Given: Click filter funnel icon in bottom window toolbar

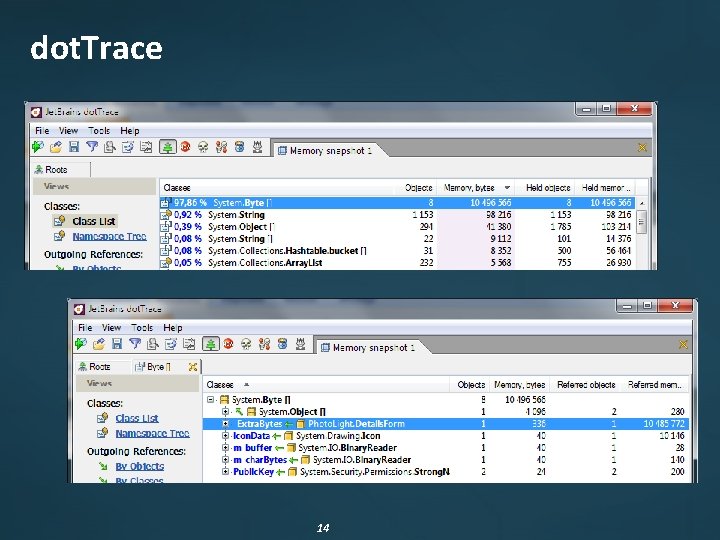Looking at the screenshot, I should tap(135, 343).
